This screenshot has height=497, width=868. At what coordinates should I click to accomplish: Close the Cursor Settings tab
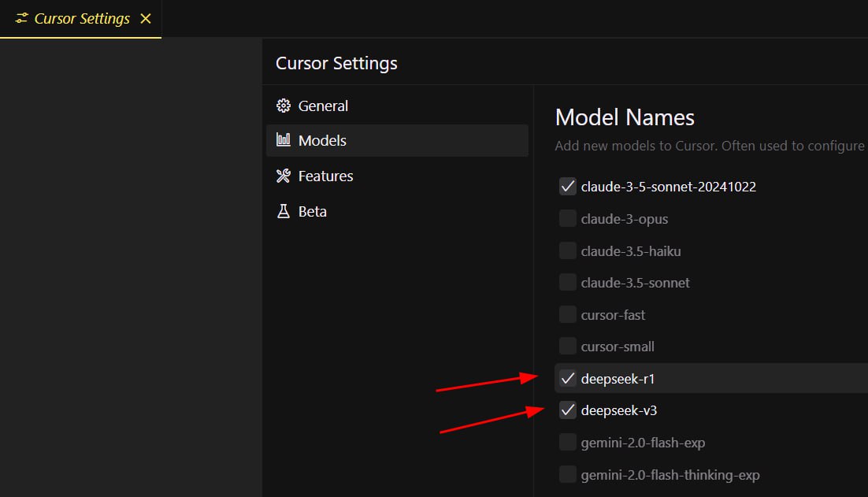(x=145, y=18)
